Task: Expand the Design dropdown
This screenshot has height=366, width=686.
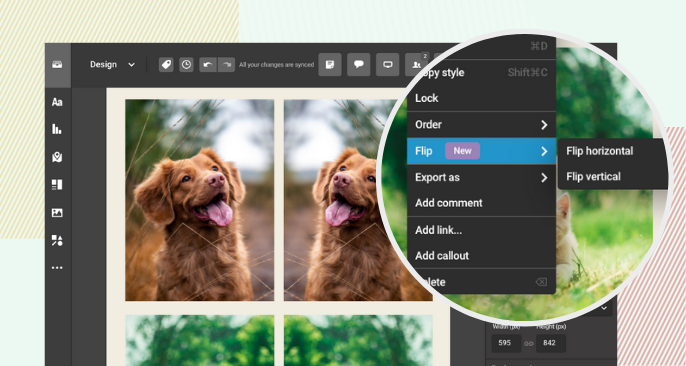Action: [112, 65]
